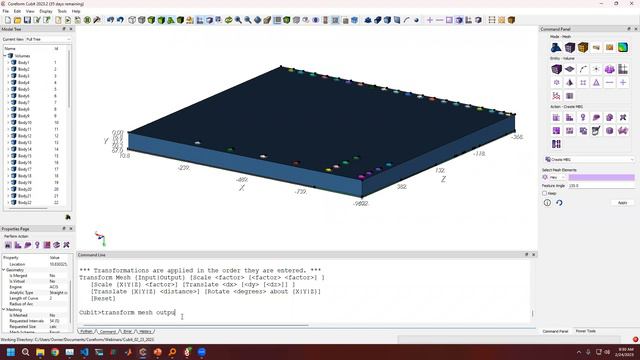The height and width of the screenshot is (360, 640).
Task: Open the Create MBG action dropdown
Action: [x=589, y=159]
